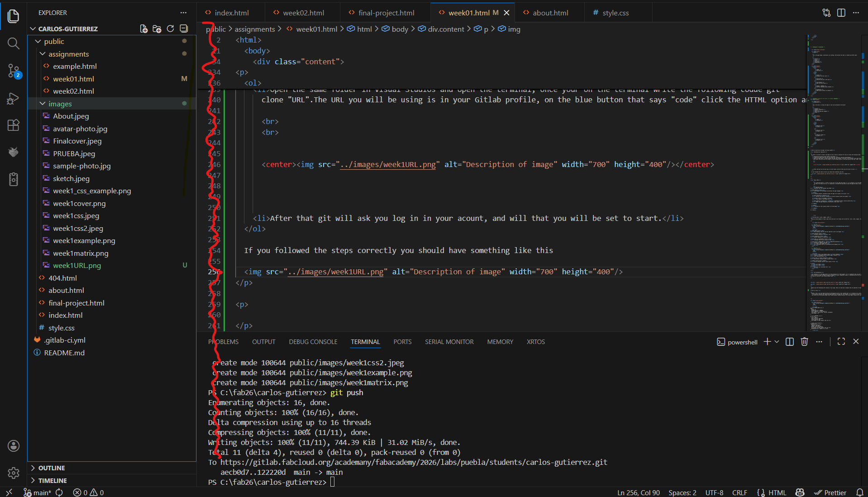
Task: Follow image path link inside center tag
Action: click(388, 165)
